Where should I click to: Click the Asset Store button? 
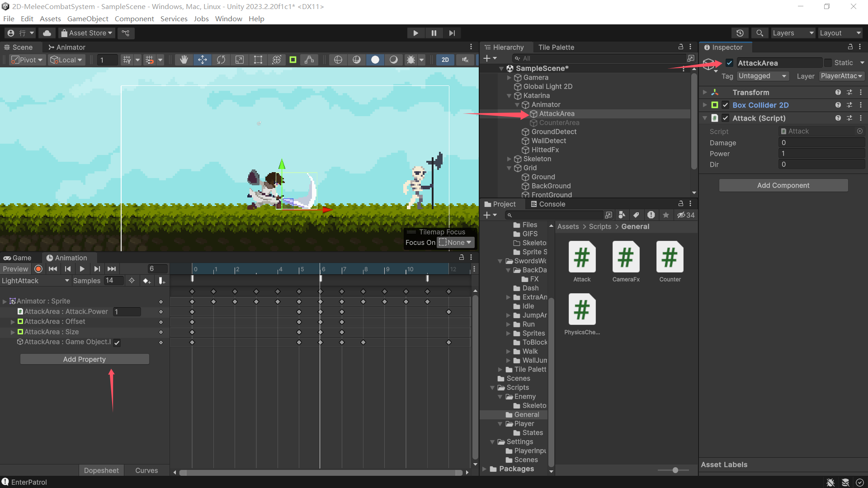(x=86, y=33)
